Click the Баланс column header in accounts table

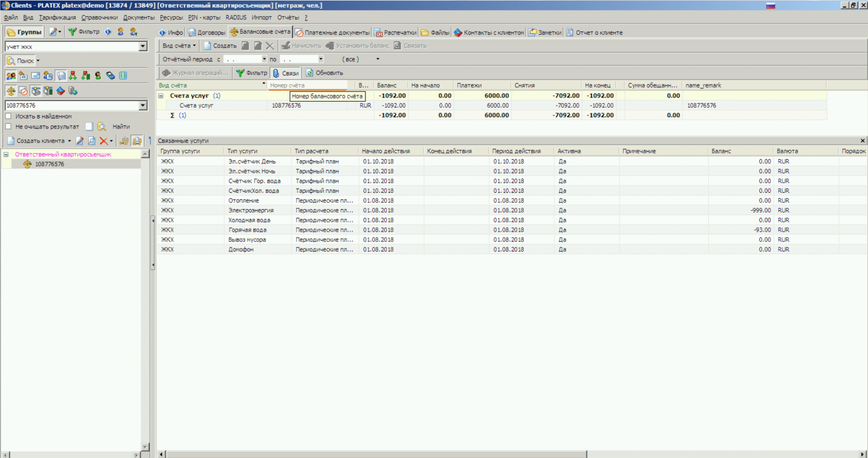coord(391,85)
